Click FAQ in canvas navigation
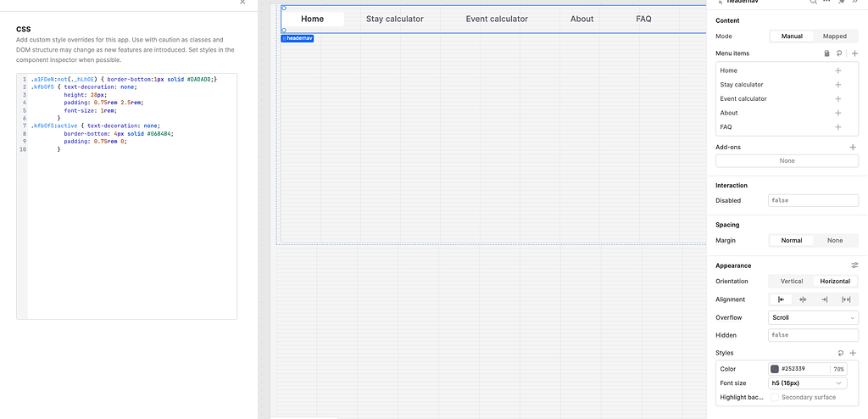 (x=644, y=19)
